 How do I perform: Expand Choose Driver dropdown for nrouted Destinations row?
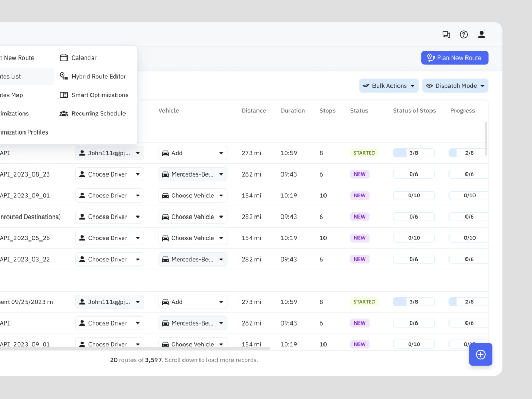[x=110, y=217]
